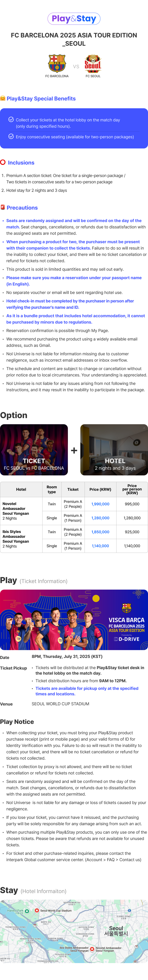Click the hug emoji beside Special Benefits

pos(3,98)
